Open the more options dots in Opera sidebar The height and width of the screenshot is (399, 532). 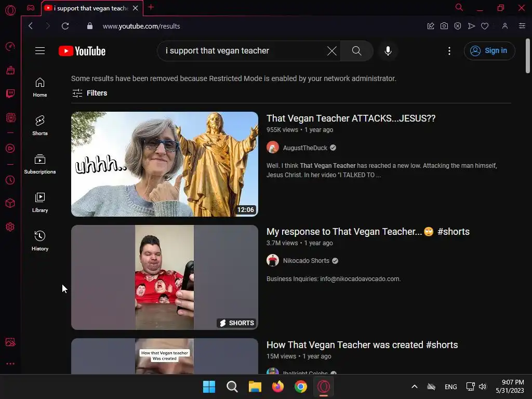tap(10, 363)
